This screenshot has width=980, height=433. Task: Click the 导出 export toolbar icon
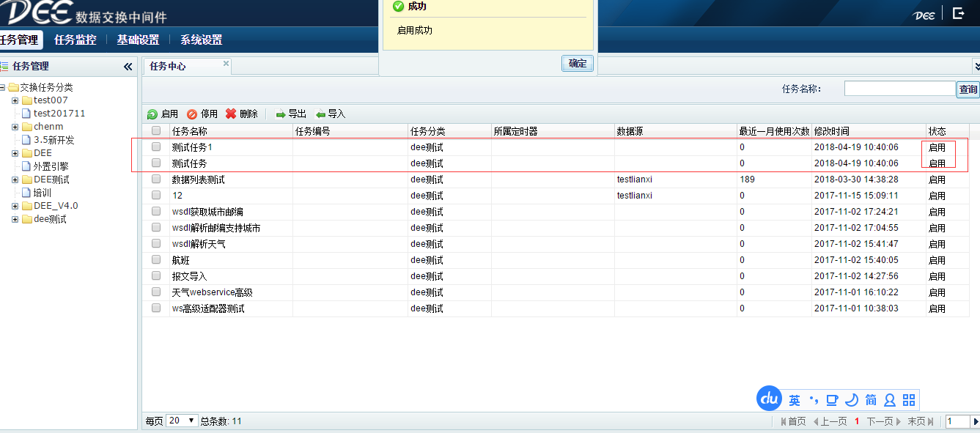click(x=280, y=114)
